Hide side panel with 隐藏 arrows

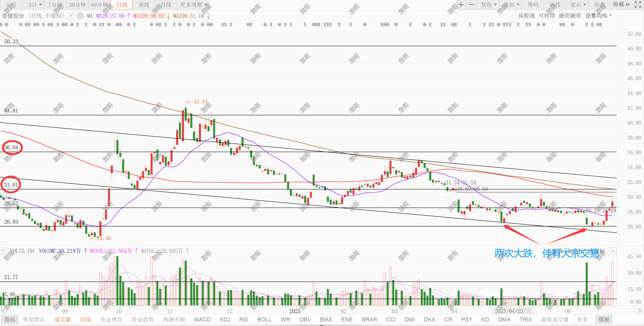[622, 4]
